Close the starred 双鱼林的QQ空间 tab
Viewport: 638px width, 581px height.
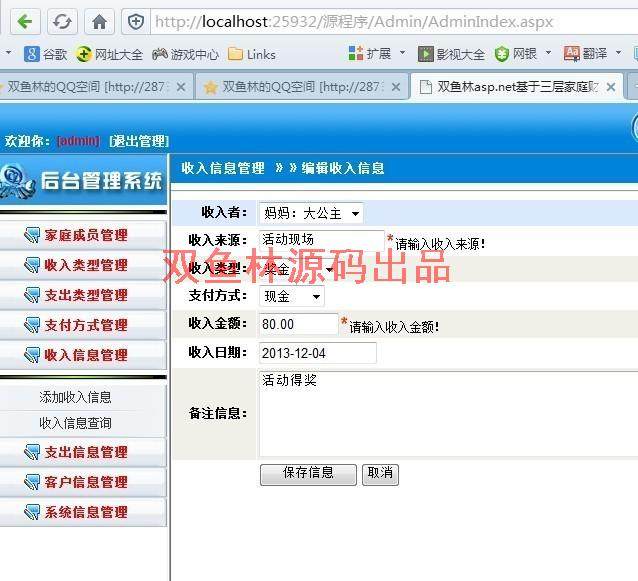point(395,87)
